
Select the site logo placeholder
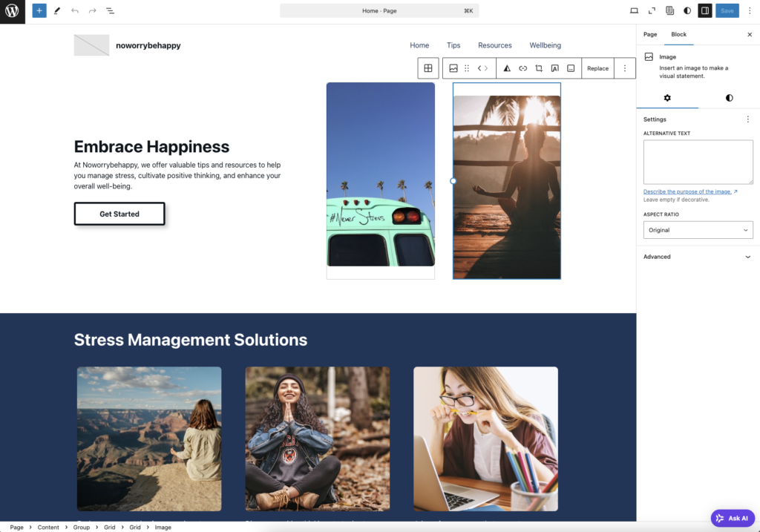click(x=91, y=45)
